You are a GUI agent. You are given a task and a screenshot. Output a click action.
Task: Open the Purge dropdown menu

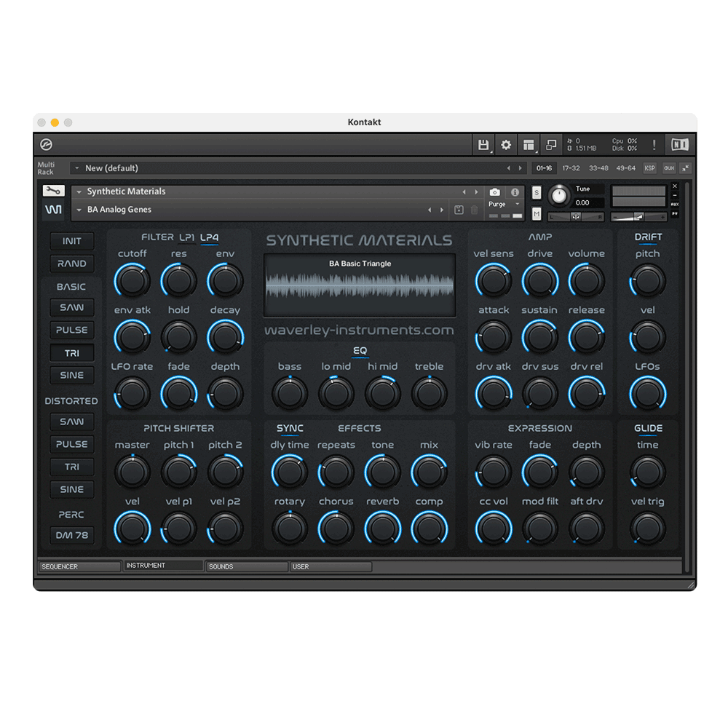[502, 205]
